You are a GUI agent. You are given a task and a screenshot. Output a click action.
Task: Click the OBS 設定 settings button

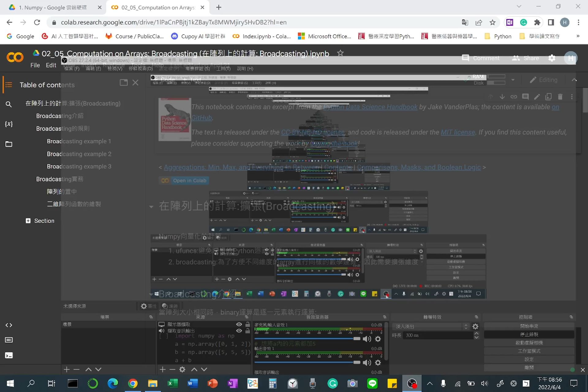coord(529,359)
